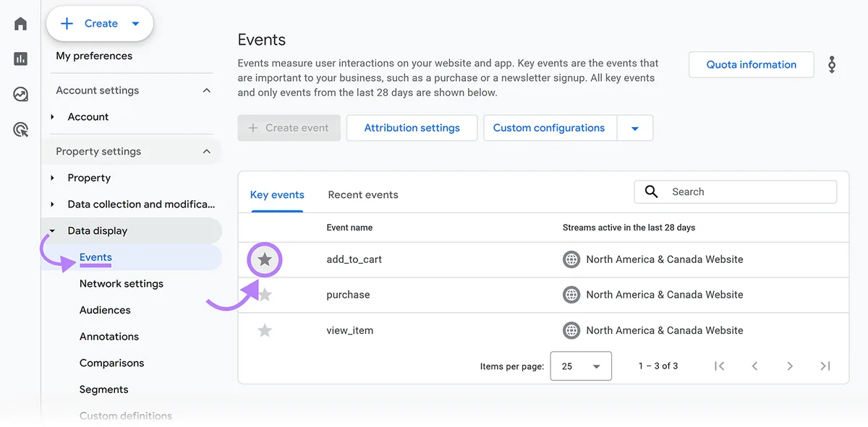Click stream name in add_to_cart row
The image size is (868, 427).
point(665,259)
